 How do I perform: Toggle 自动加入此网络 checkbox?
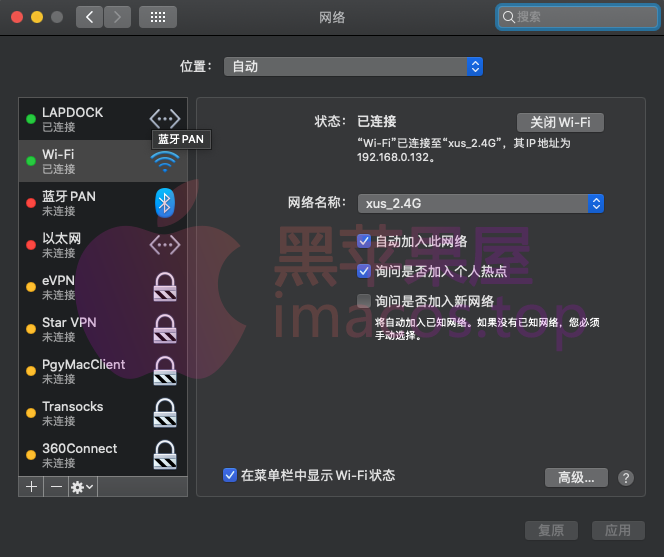point(364,241)
